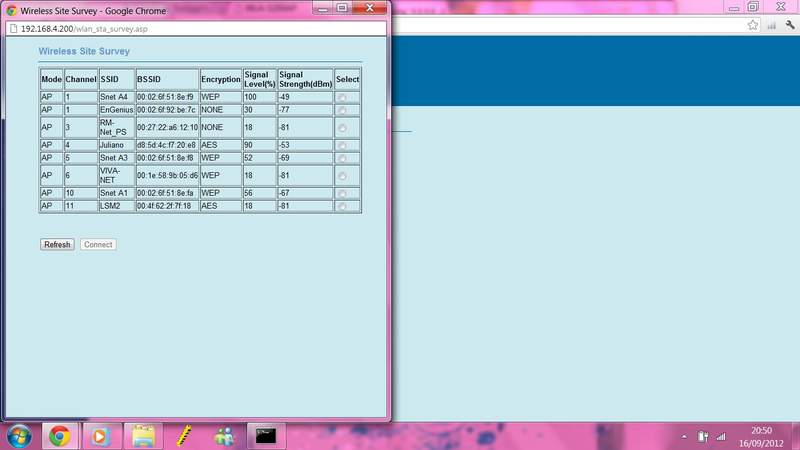Select the VIVA-NET network radio button
800x450 pixels.
click(x=342, y=176)
